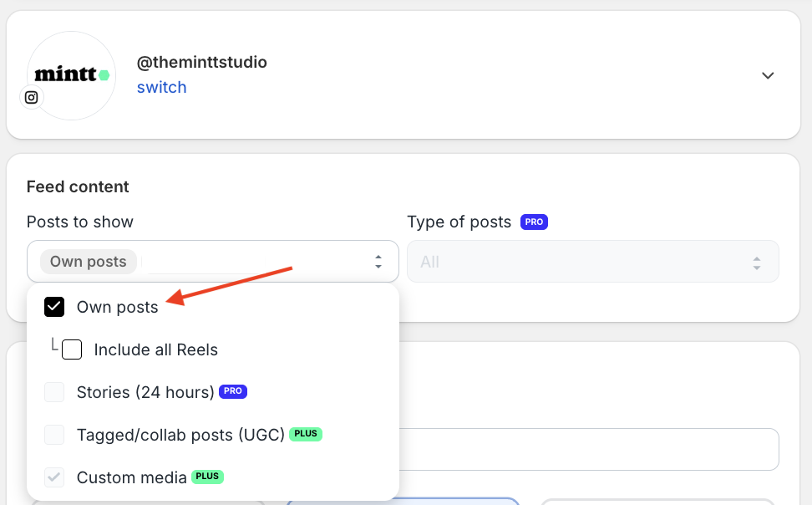The width and height of the screenshot is (812, 505).
Task: Click the PLUS badge next to Tagged/collab posts
Action: pyautogui.click(x=306, y=434)
